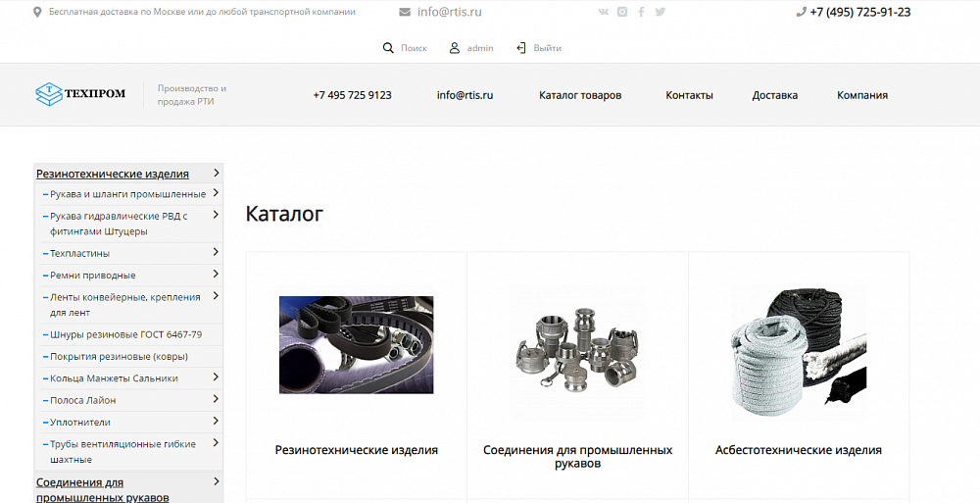The image size is (980, 503).
Task: Open the Instagram icon
Action: coord(622,11)
